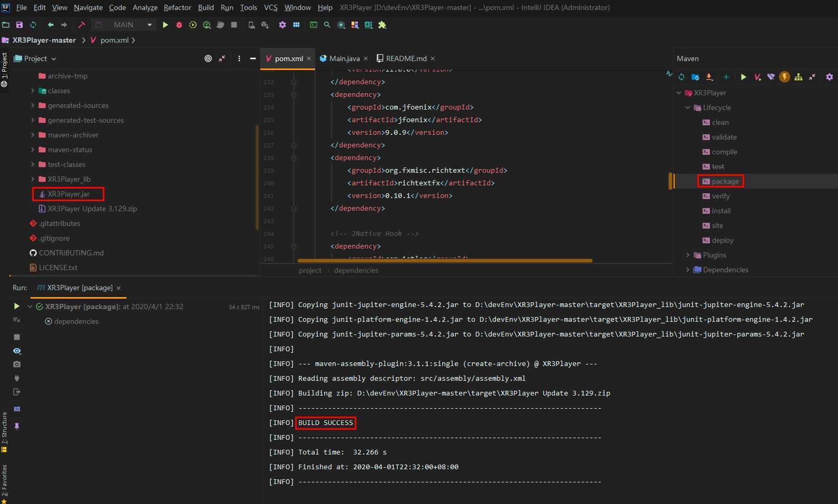Show Maven dependencies diagram icon
The width and height of the screenshot is (838, 504).
pos(798,77)
